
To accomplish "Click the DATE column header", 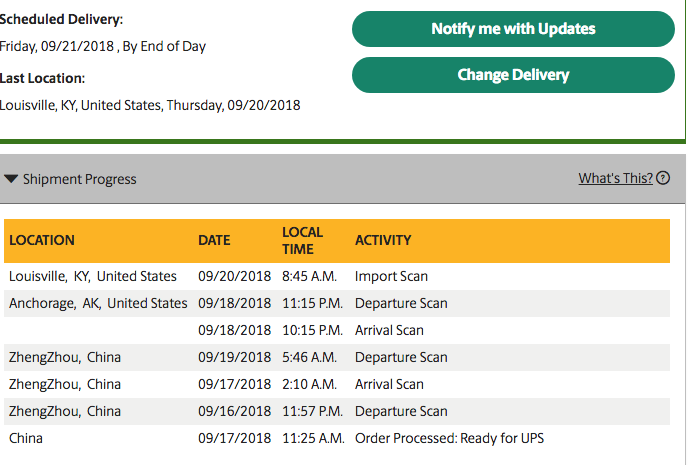I will (x=214, y=240).
